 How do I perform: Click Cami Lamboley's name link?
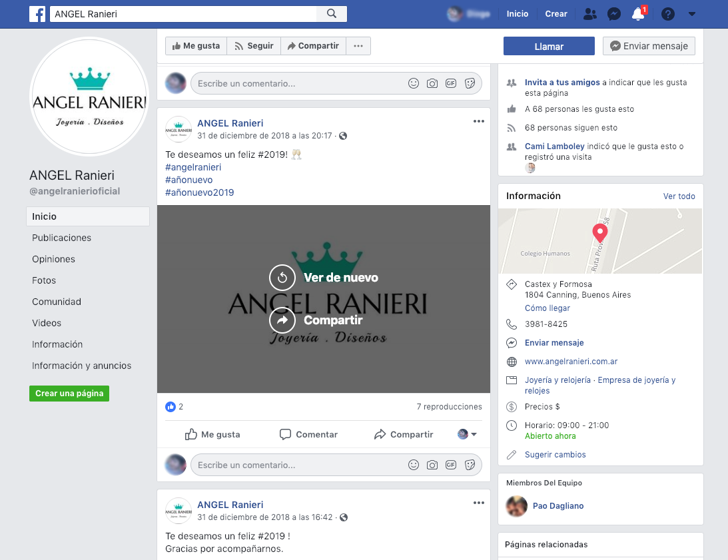coord(554,146)
